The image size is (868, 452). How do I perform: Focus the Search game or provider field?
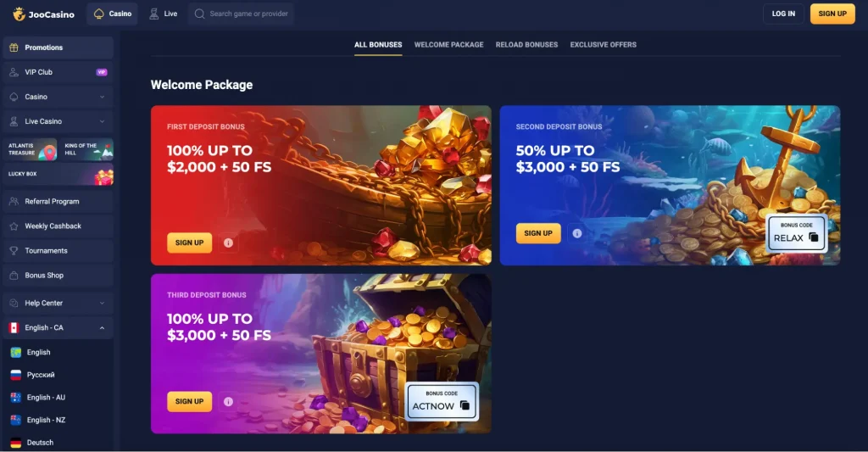click(241, 14)
